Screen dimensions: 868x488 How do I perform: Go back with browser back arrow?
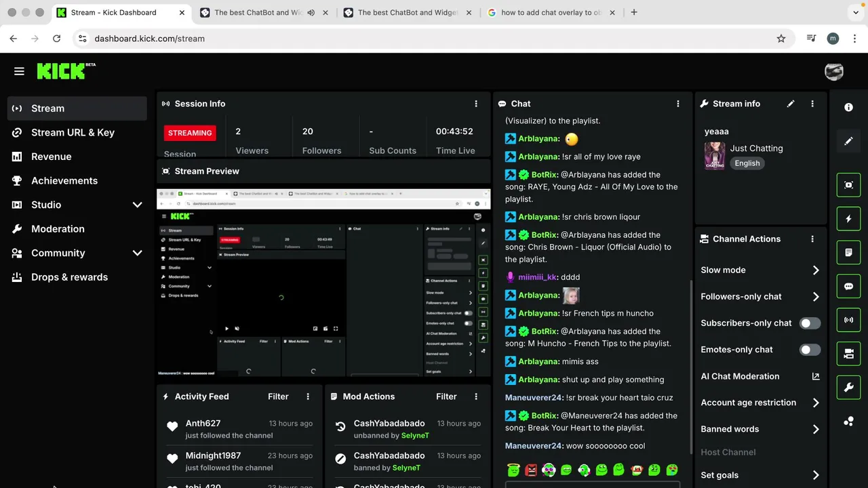point(14,39)
